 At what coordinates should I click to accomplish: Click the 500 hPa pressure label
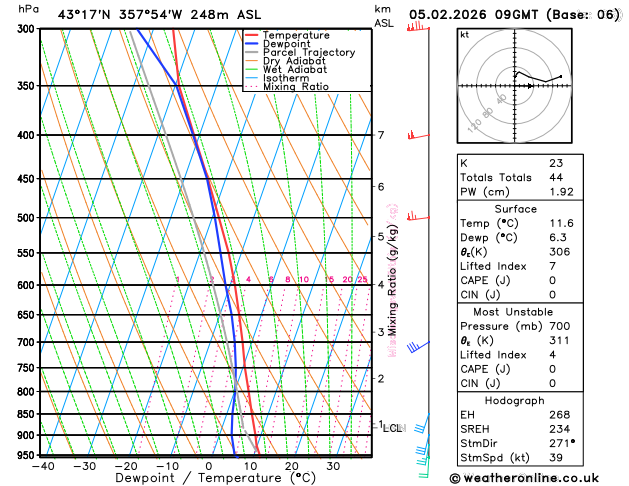point(28,218)
